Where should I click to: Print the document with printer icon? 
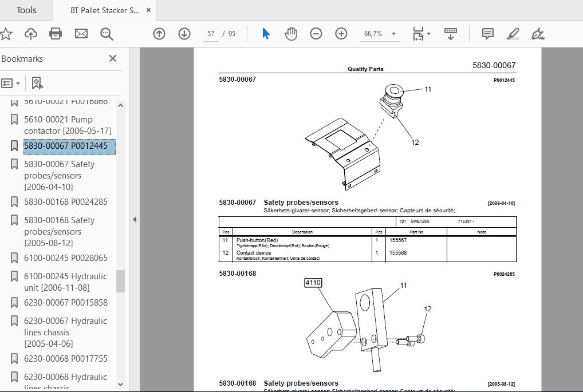coord(56,34)
